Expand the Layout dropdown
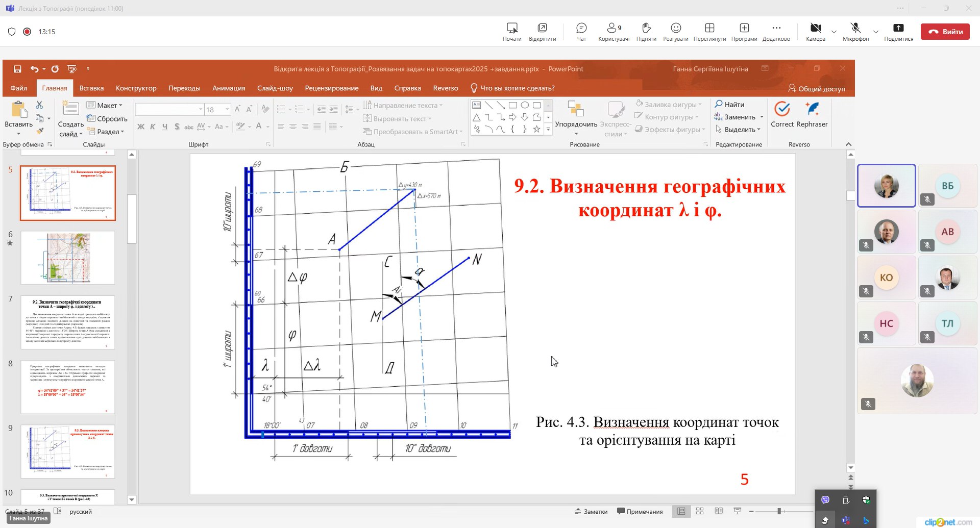 (x=105, y=105)
